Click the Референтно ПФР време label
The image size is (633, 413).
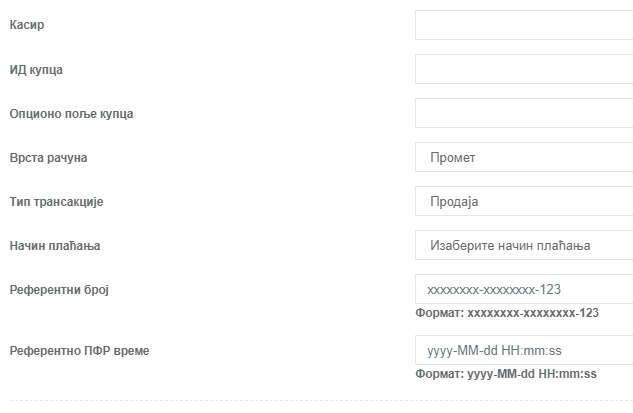pos(80,351)
